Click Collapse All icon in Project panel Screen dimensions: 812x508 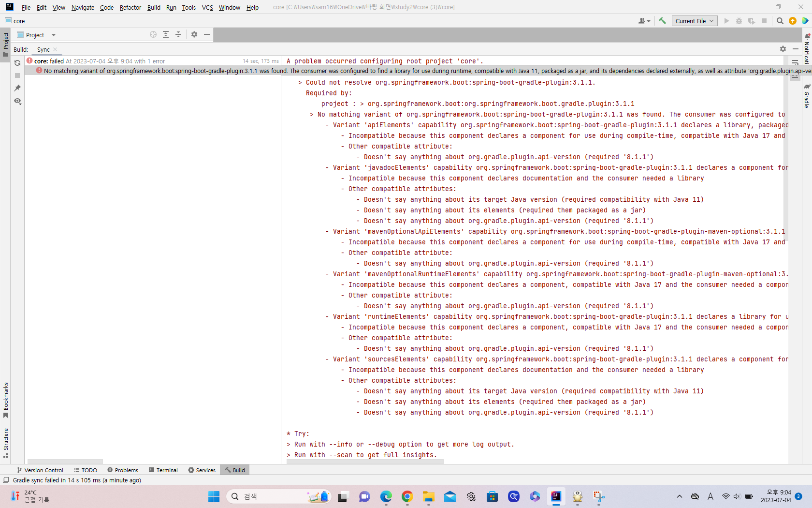point(178,34)
